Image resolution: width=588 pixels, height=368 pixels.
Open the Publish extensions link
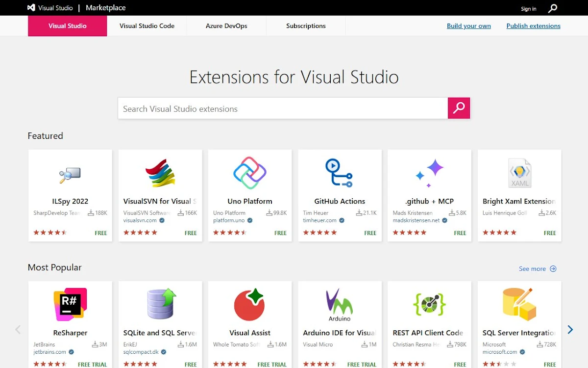click(x=533, y=26)
